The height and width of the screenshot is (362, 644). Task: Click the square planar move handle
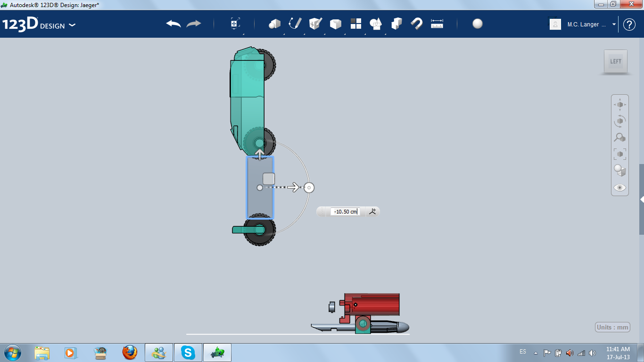269,179
